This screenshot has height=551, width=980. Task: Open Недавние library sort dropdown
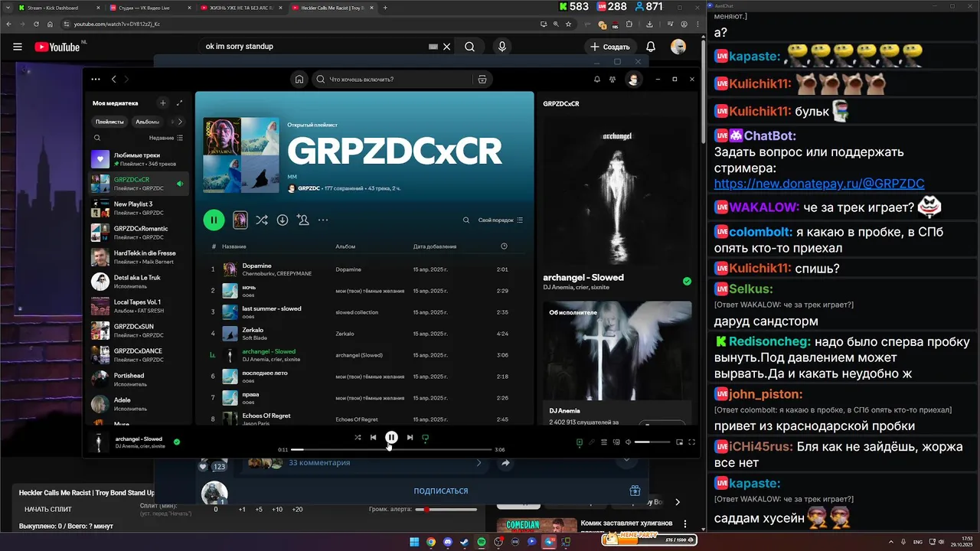pyautogui.click(x=166, y=138)
